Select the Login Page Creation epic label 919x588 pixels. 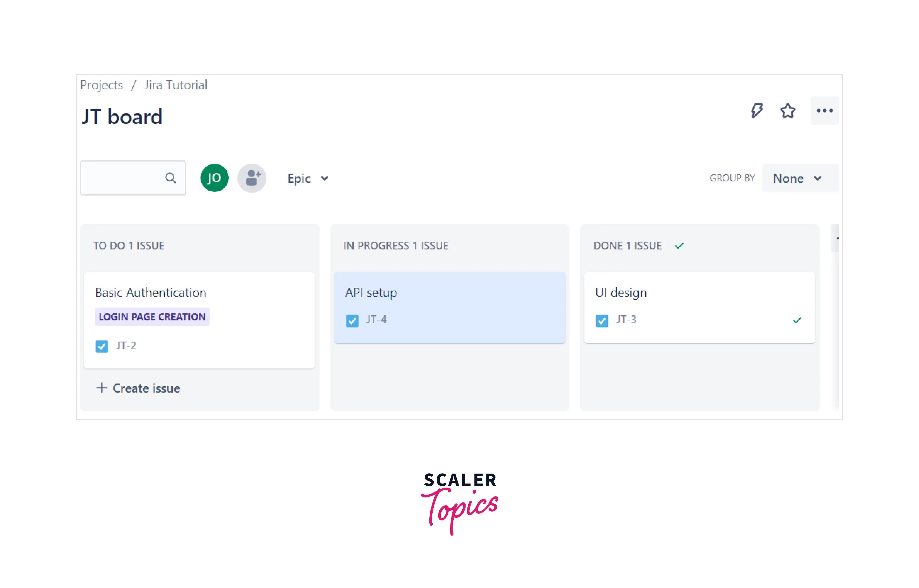[x=152, y=316]
